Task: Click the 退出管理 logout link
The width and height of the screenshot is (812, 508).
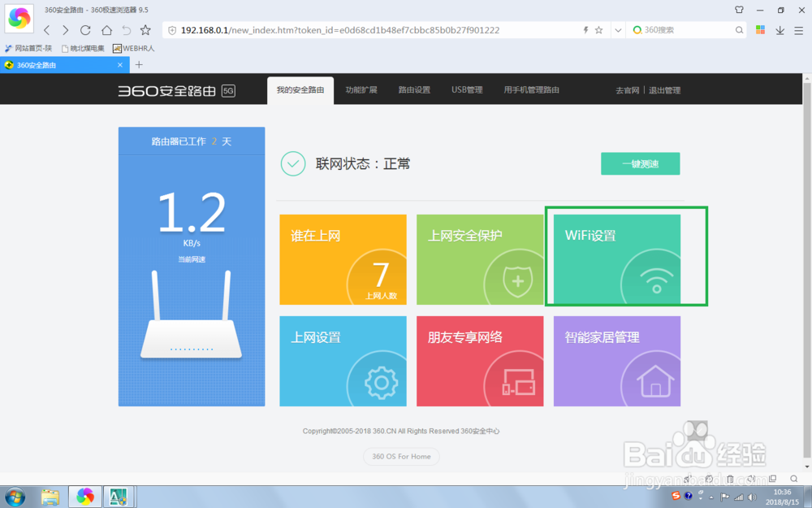Action: coord(664,90)
